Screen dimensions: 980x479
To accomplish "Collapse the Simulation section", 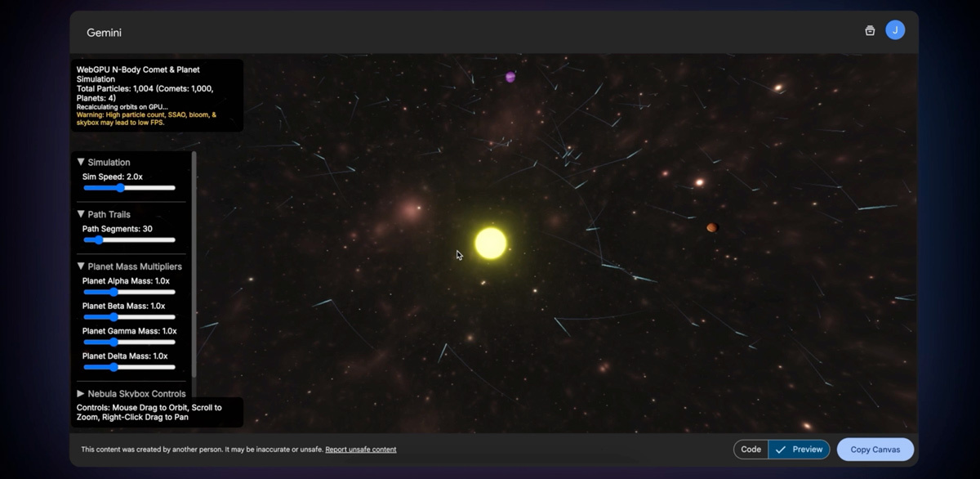I will 103,162.
